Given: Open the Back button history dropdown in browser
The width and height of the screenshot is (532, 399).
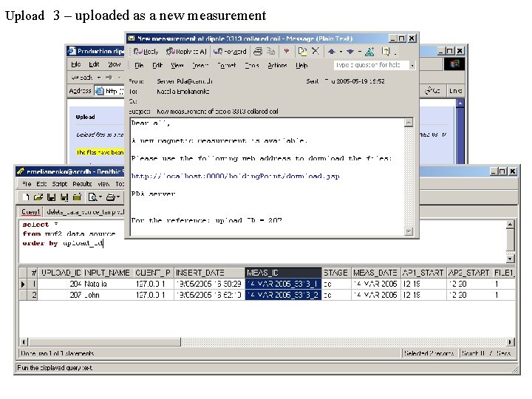Looking at the screenshot, I should click(x=99, y=78).
